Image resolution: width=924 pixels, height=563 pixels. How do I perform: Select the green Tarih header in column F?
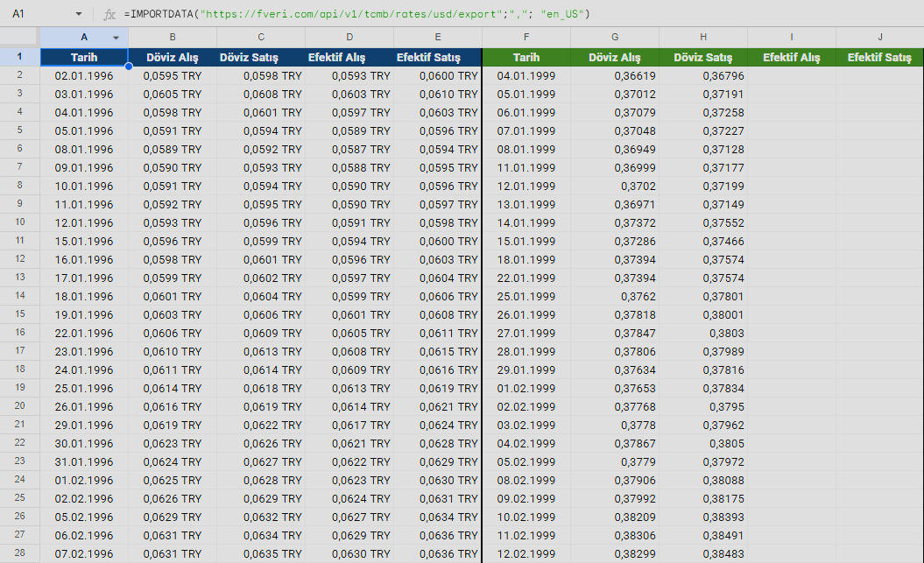click(526, 56)
